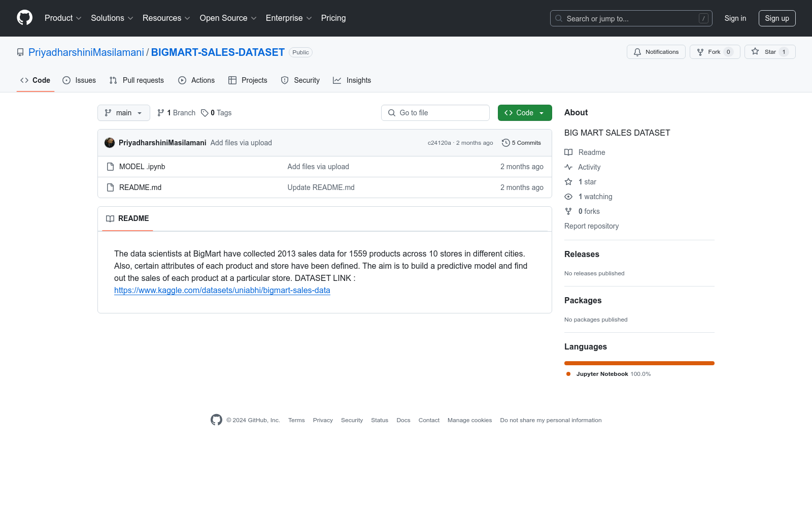The height and width of the screenshot is (508, 812).
Task: Click the star icon beside 1 star
Action: coord(568,182)
